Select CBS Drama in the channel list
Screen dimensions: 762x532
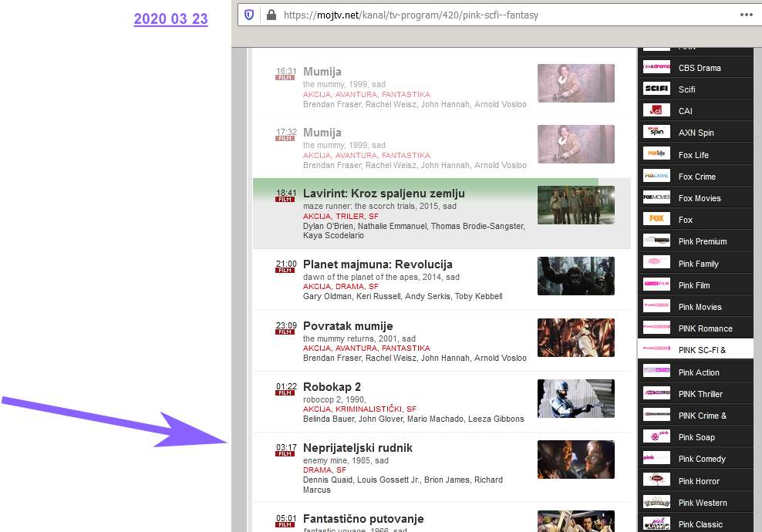point(699,68)
